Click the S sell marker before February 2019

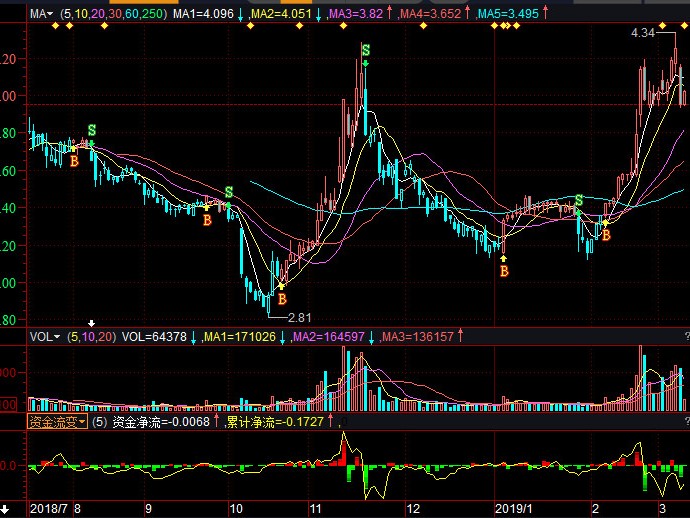tap(579, 201)
